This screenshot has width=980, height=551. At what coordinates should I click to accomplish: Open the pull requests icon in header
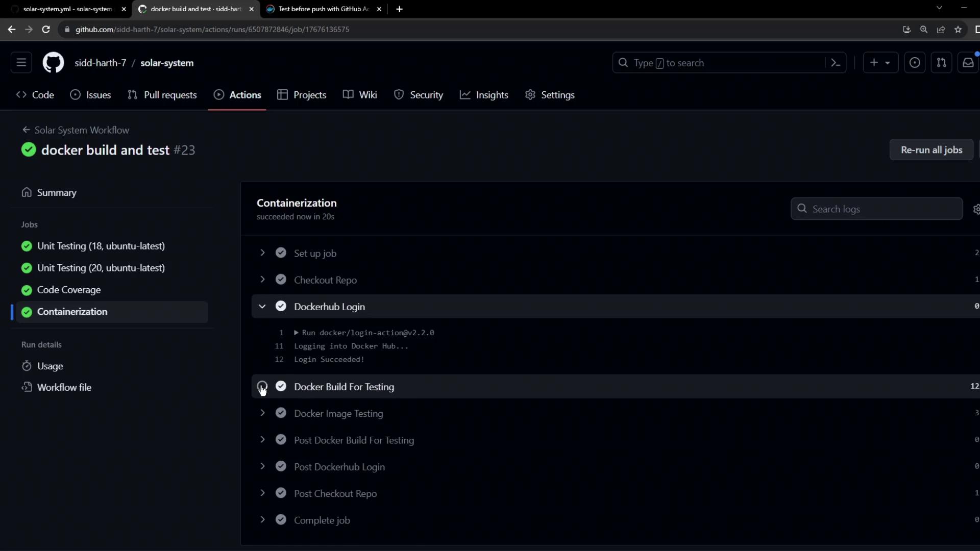coord(941,63)
